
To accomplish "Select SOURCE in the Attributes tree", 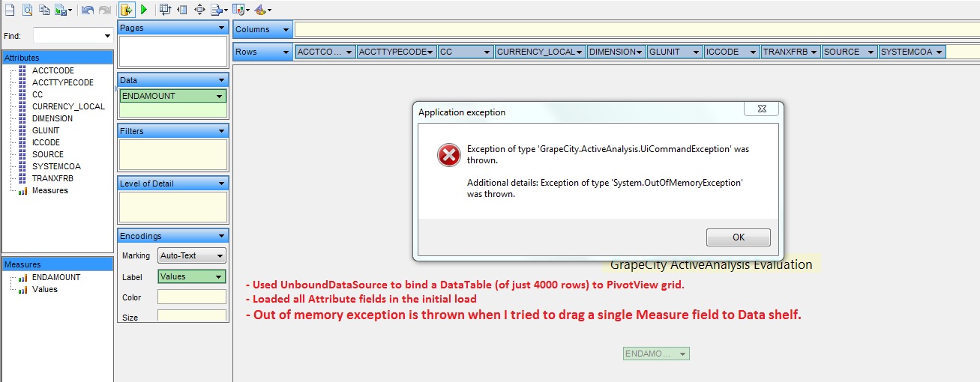I will tap(48, 154).
